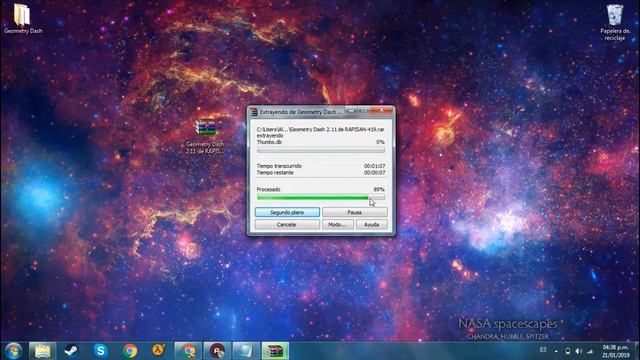Cancel the extraction with Cancelar
This screenshot has width=640, height=360.
point(287,224)
